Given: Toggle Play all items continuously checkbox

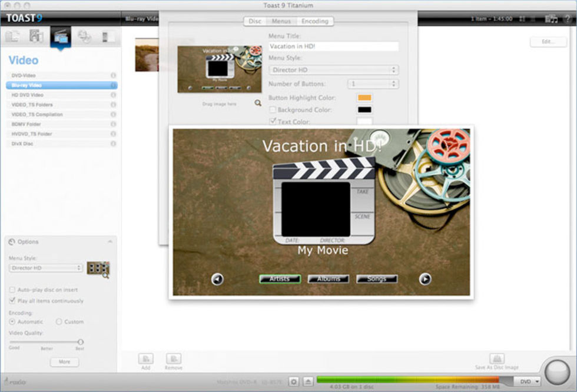Looking at the screenshot, I should [x=12, y=301].
